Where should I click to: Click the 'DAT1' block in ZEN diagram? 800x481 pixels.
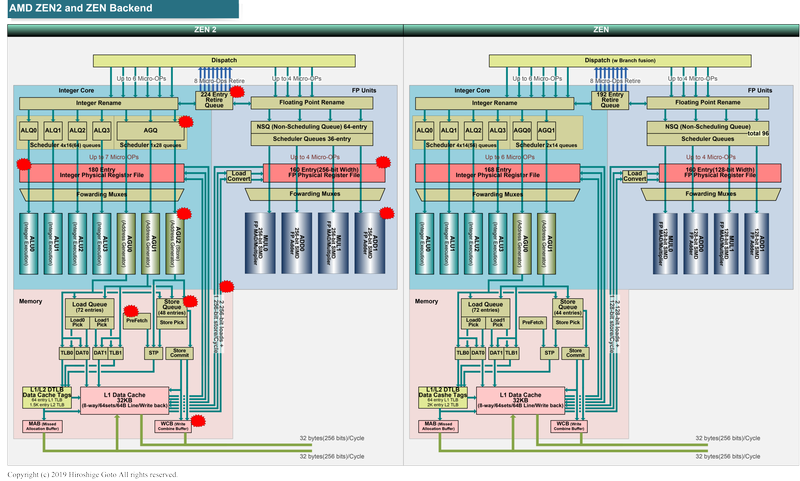496,353
